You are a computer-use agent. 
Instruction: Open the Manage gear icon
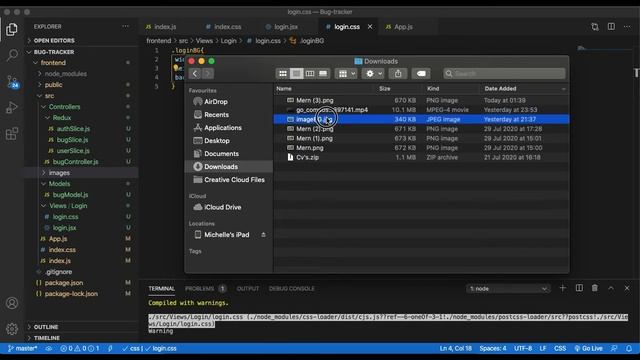point(12,329)
